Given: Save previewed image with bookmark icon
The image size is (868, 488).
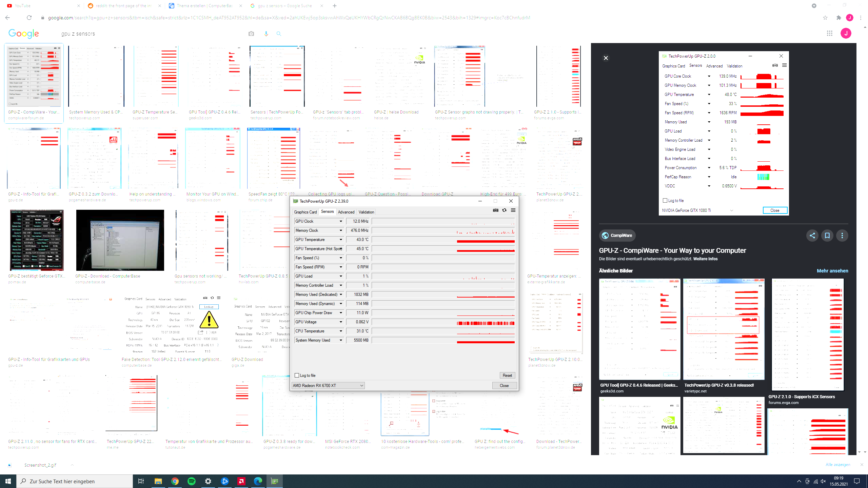Looking at the screenshot, I should click(x=827, y=236).
